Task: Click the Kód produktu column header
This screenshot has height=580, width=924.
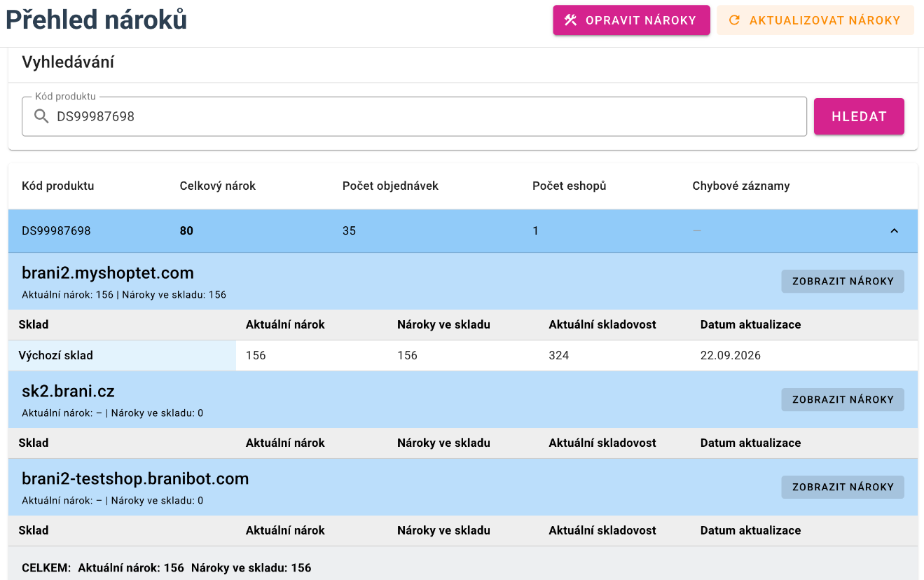Action: pyautogui.click(x=58, y=186)
